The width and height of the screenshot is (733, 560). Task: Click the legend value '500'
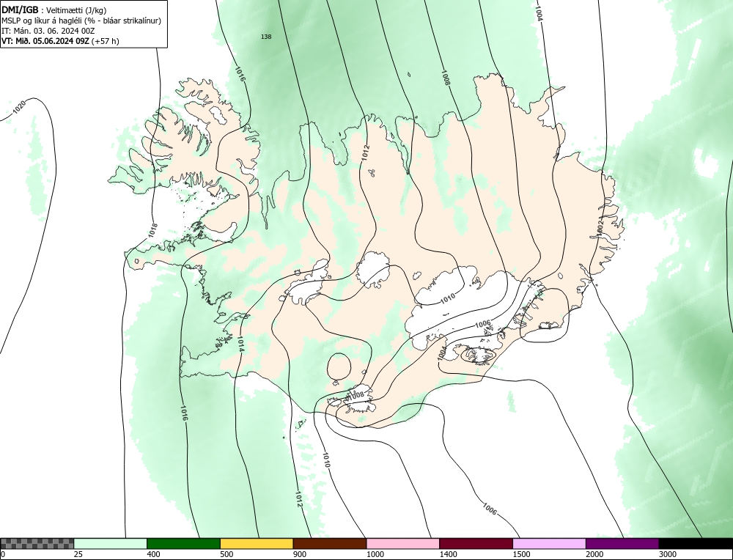click(x=226, y=554)
